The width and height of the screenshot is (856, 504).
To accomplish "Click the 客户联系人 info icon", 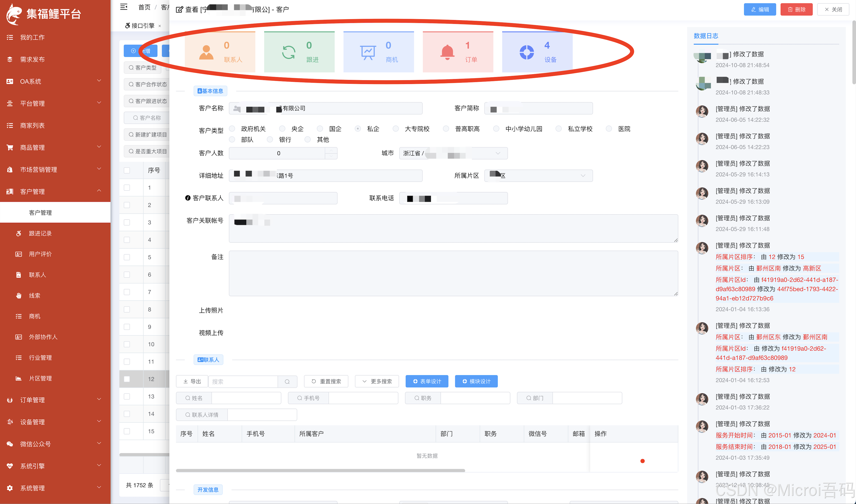I will [x=187, y=198].
